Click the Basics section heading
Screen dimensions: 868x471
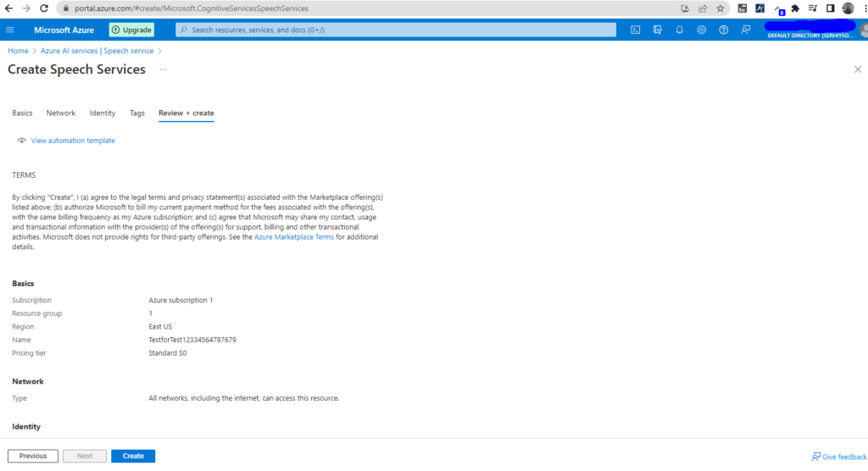click(x=23, y=284)
